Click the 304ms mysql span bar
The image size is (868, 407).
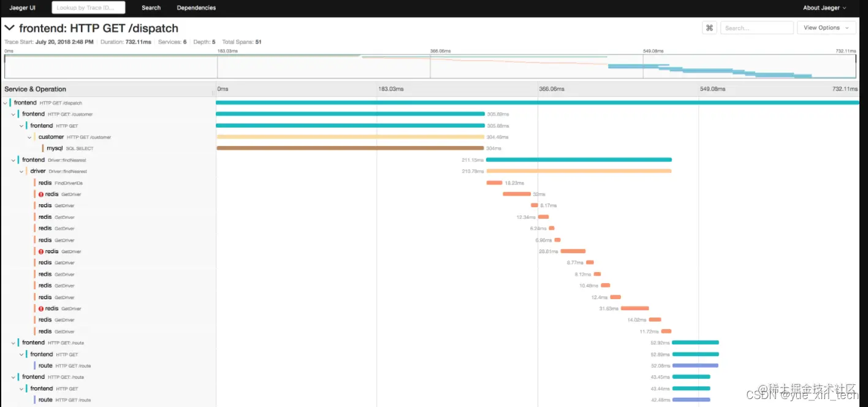point(350,148)
